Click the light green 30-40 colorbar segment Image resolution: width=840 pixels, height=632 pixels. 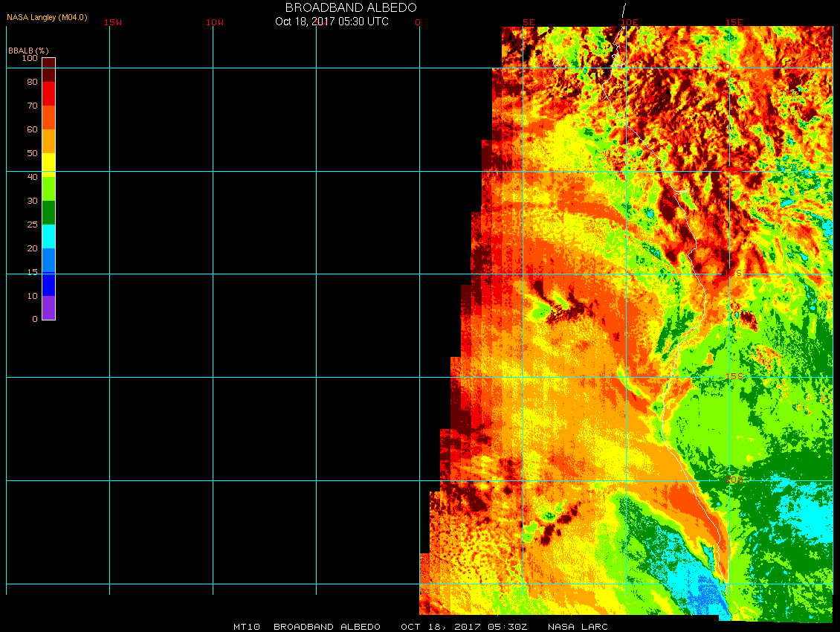click(49, 189)
